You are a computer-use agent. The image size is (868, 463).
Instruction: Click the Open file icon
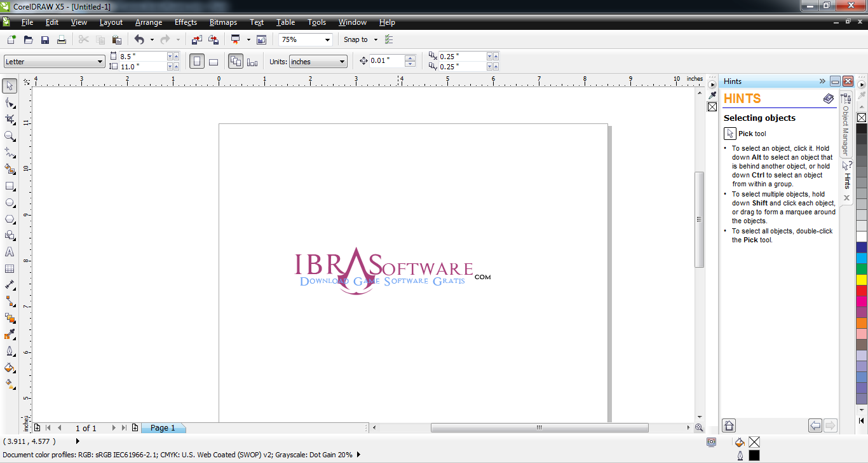(28, 39)
